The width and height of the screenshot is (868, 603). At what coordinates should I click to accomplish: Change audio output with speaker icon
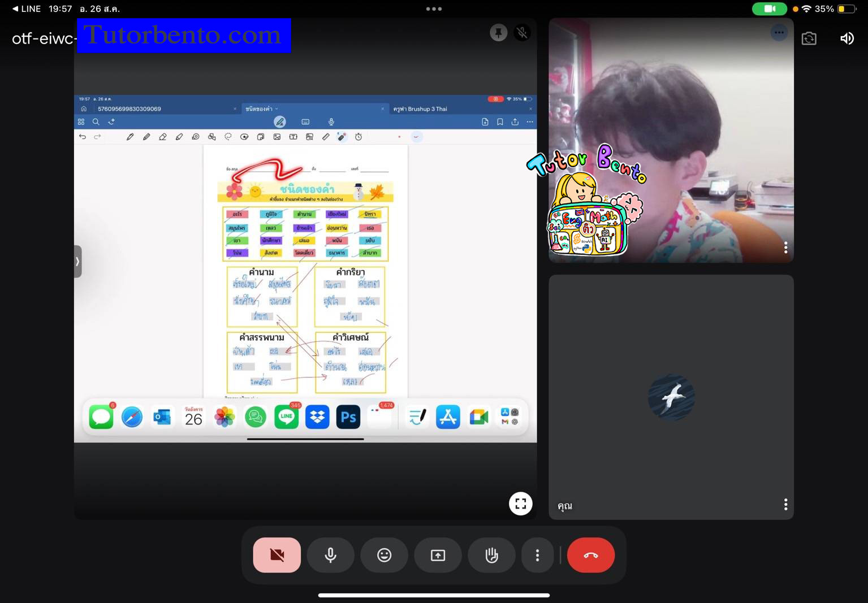[x=847, y=38]
